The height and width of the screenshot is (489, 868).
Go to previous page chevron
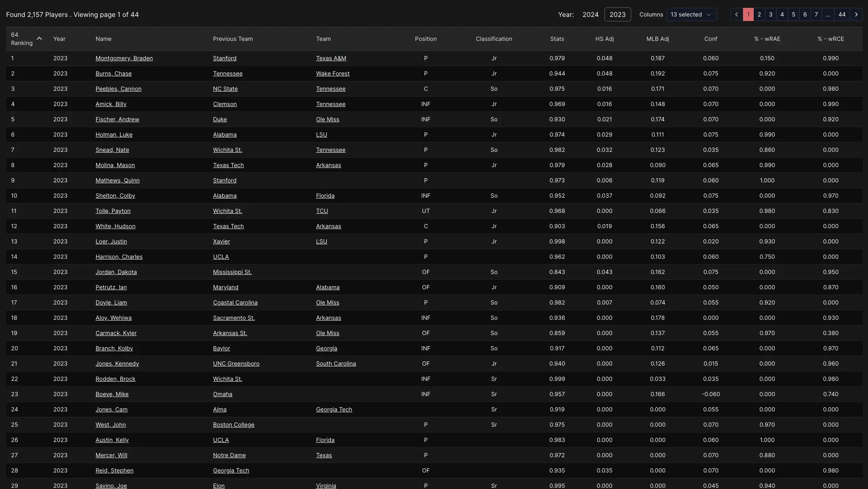pyautogui.click(x=736, y=14)
